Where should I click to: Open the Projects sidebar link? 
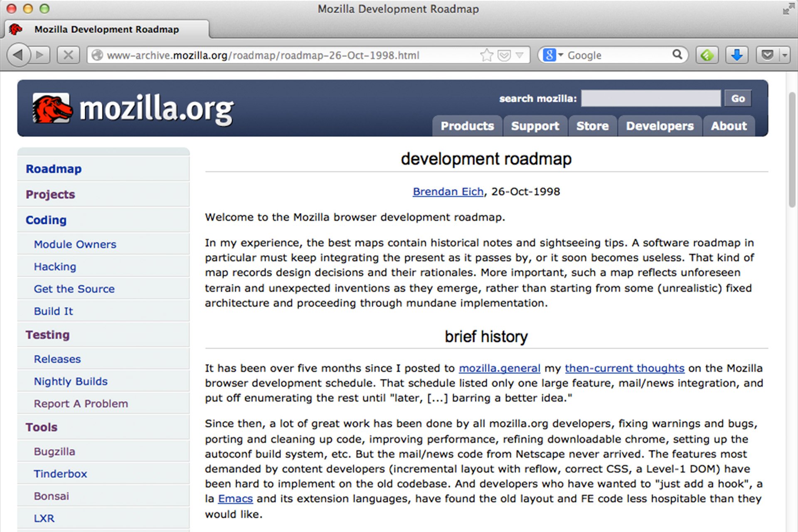(x=50, y=194)
